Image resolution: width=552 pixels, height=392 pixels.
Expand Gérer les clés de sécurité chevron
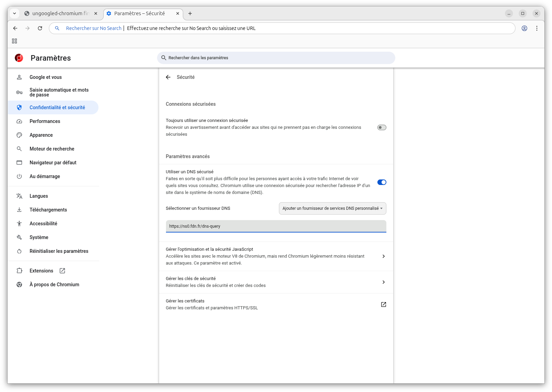[x=383, y=282]
